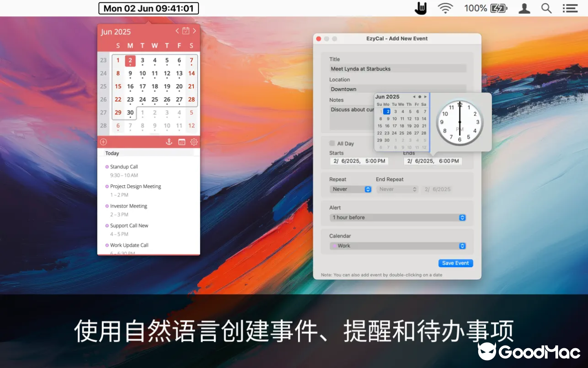The width and height of the screenshot is (588, 368).
Task: Open the Calendar Work dropdown
Action: click(398, 246)
